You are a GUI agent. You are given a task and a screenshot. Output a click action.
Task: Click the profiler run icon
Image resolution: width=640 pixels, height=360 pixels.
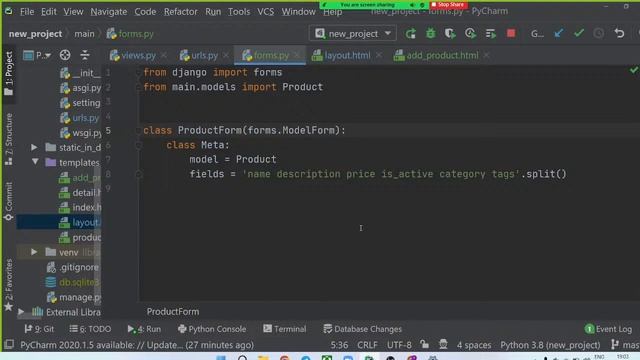(470, 33)
